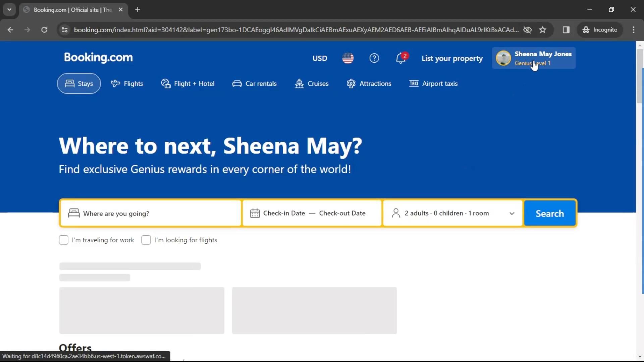644x362 pixels.
Task: Close the Booking.com tab
Action: click(x=121, y=10)
